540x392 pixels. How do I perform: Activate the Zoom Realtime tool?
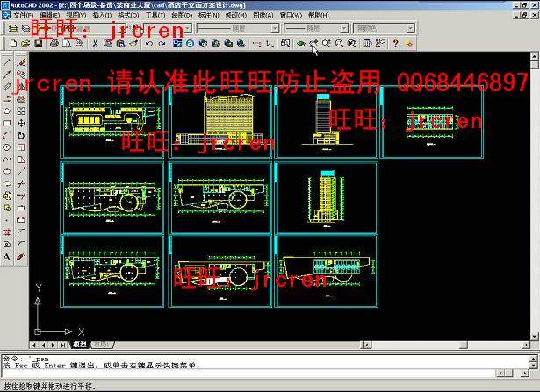click(326, 44)
